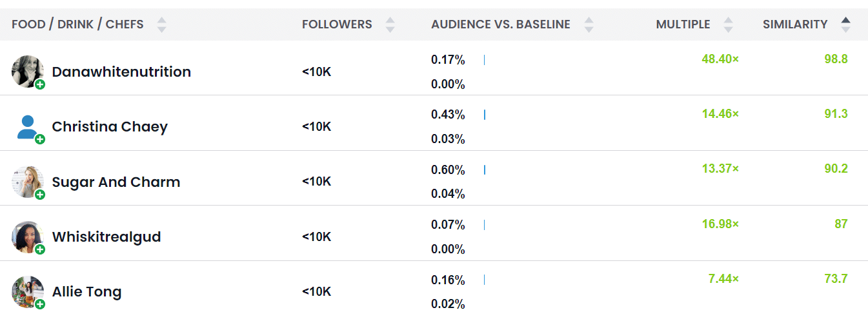Viewport: 868px width, 319px height.
Task: Click the 48.40× multiple value
Action: (720, 59)
